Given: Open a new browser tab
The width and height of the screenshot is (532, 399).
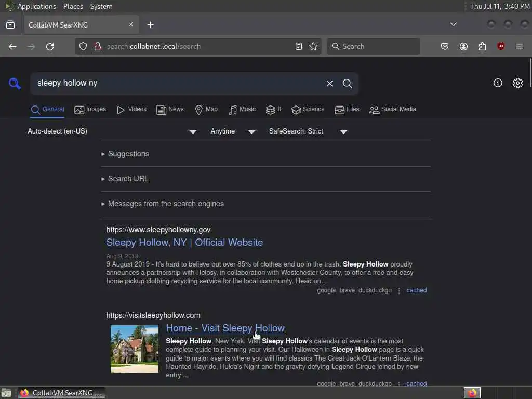Looking at the screenshot, I should coord(150,25).
